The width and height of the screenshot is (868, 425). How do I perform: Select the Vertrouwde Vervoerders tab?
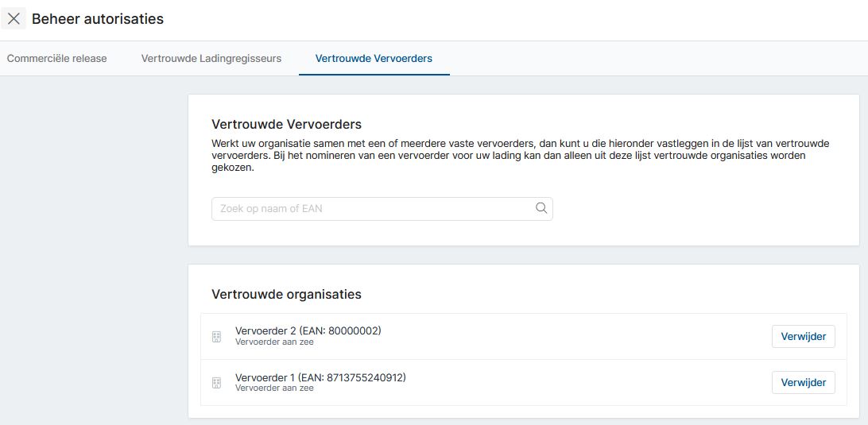(374, 58)
